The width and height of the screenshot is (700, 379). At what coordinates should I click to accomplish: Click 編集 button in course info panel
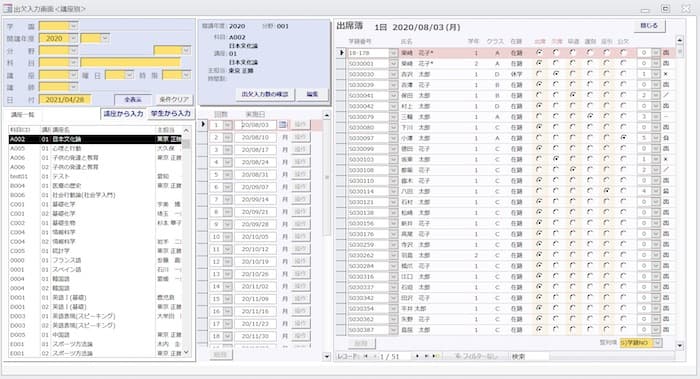click(312, 94)
